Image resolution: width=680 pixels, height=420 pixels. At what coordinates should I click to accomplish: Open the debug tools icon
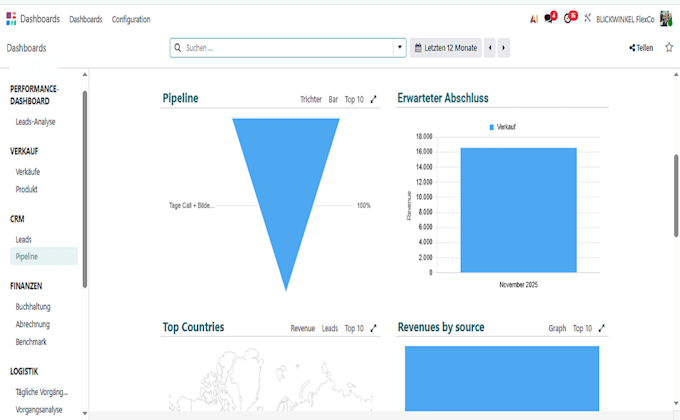(587, 18)
